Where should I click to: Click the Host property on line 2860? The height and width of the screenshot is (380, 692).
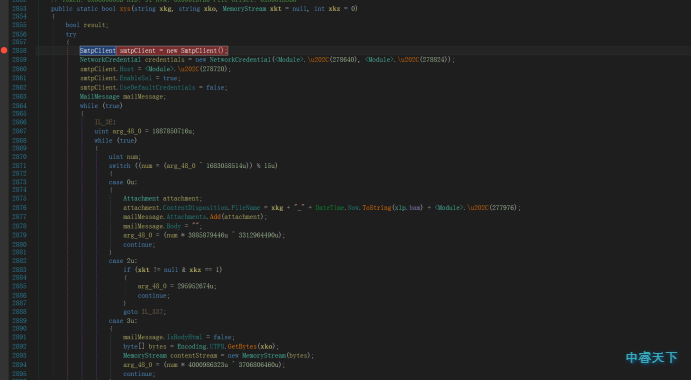tap(127, 69)
